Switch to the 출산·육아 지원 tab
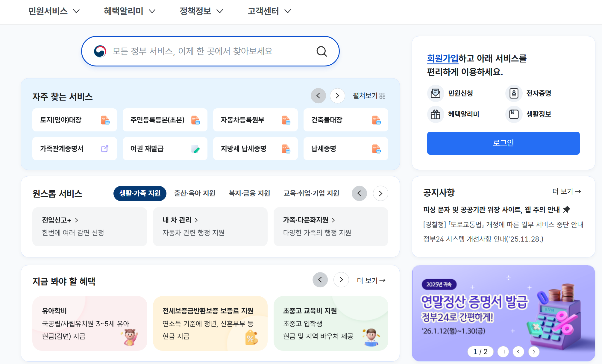602x364 pixels. 195,193
